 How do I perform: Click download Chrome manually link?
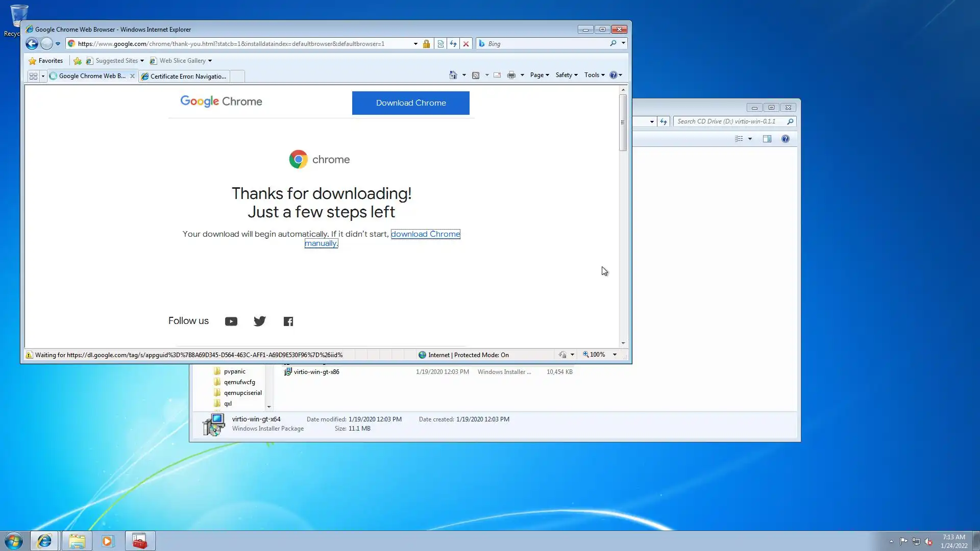(425, 234)
